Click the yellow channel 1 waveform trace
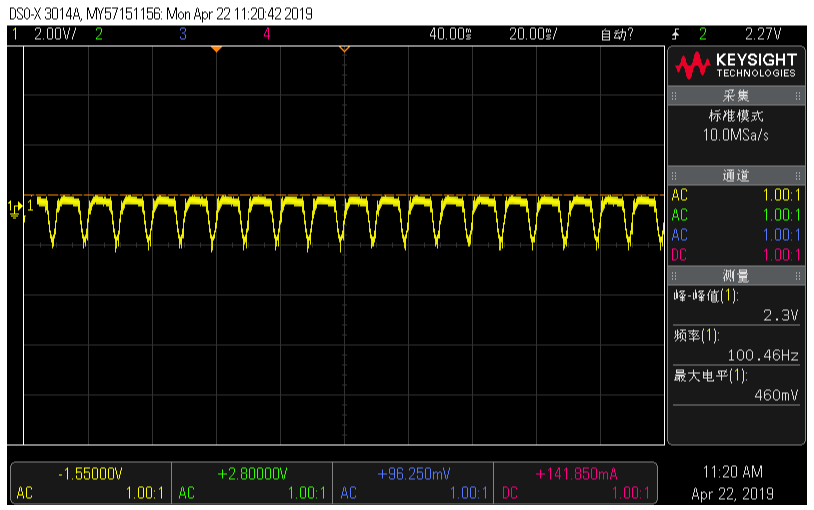814x510 pixels. 344,221
